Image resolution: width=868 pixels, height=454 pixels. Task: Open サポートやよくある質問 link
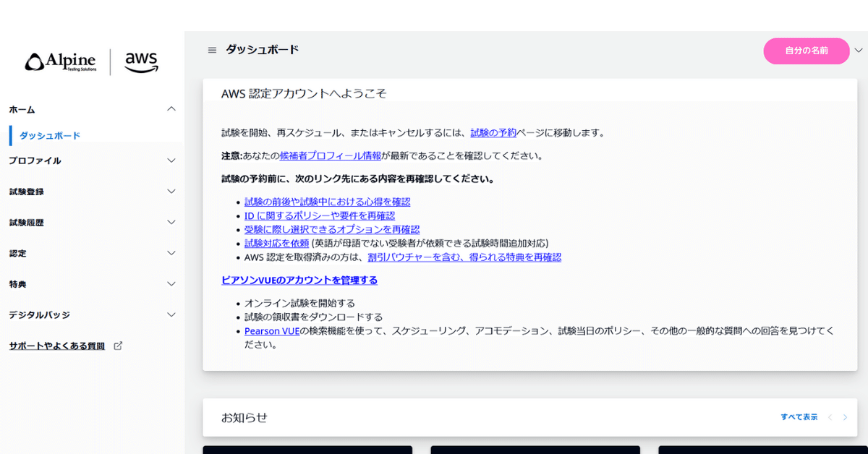56,346
